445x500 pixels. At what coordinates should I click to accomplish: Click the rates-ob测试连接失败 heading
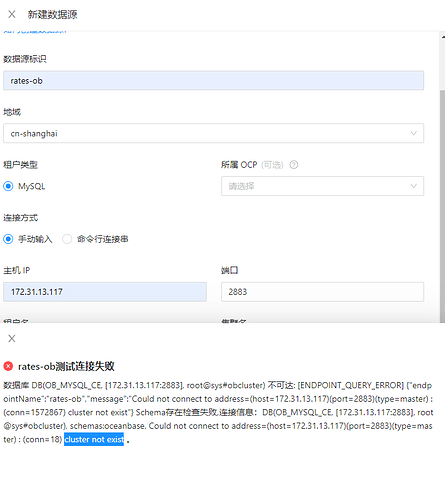pos(66,366)
